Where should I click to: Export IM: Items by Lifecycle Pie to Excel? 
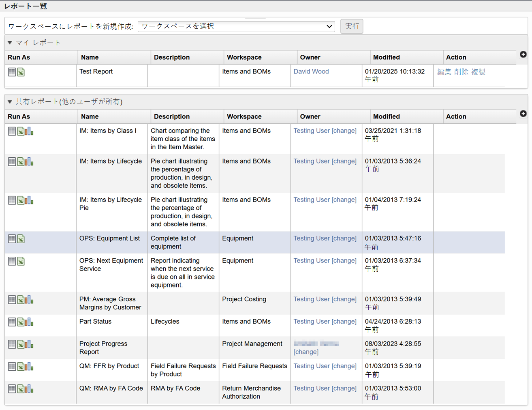(21, 200)
